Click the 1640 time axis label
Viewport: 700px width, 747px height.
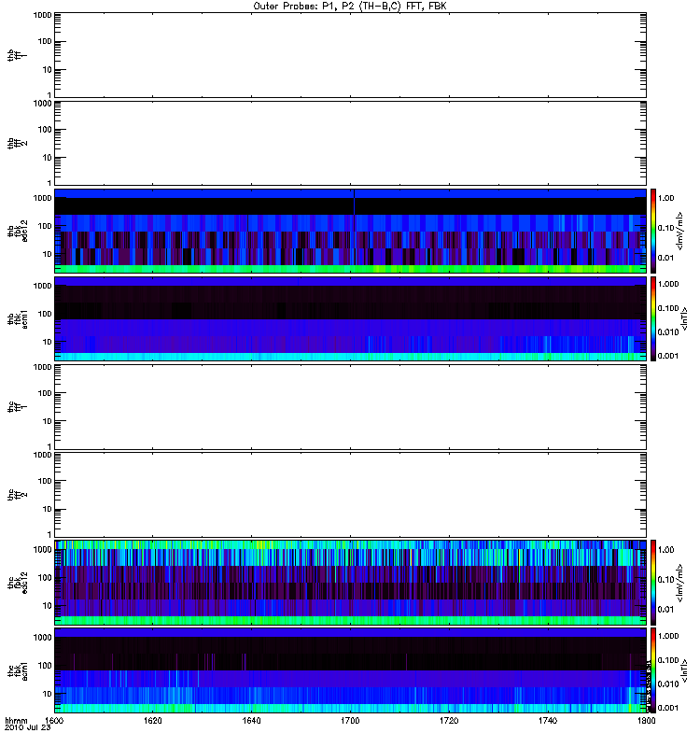pyautogui.click(x=251, y=720)
